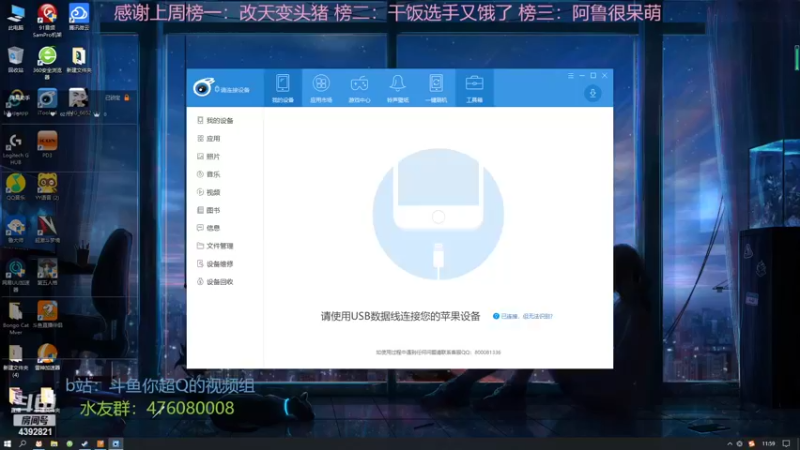Click the Windows Start button
Viewport: 800px width, 450px height.
(7, 444)
